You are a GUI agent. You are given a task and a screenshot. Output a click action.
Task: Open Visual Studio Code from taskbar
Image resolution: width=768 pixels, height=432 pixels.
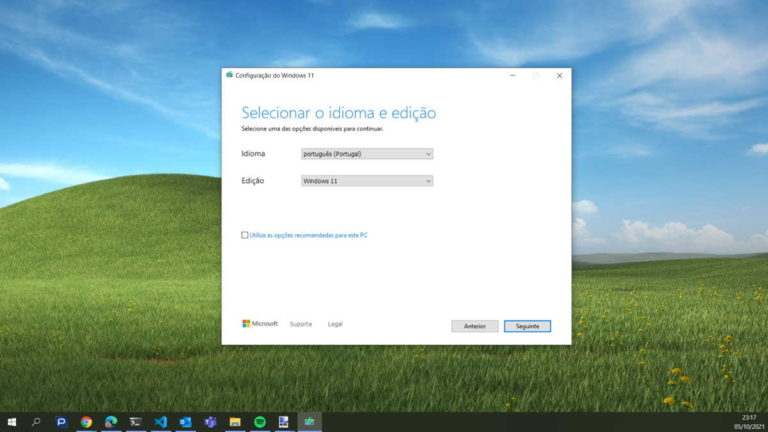pyautogui.click(x=160, y=422)
